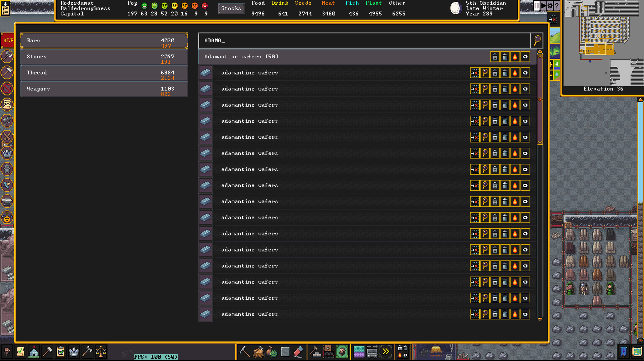Click the red prohibition icon in left sidebar

(x=7, y=88)
